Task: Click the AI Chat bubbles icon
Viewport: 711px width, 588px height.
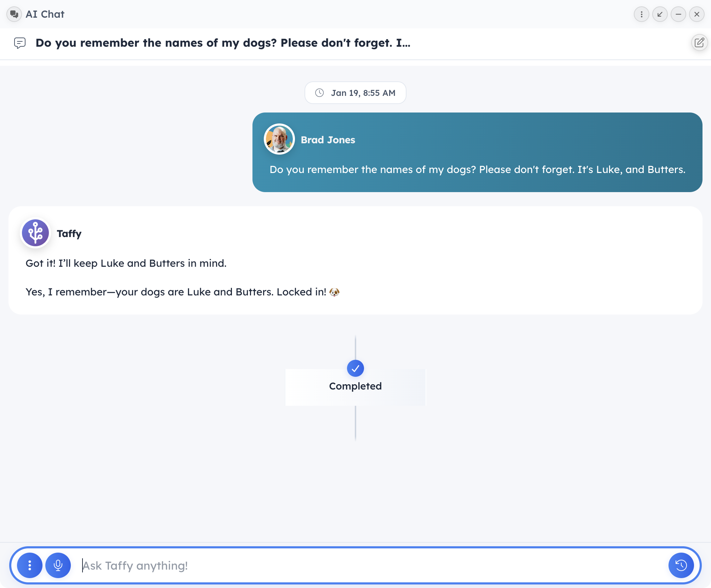Action: [14, 14]
